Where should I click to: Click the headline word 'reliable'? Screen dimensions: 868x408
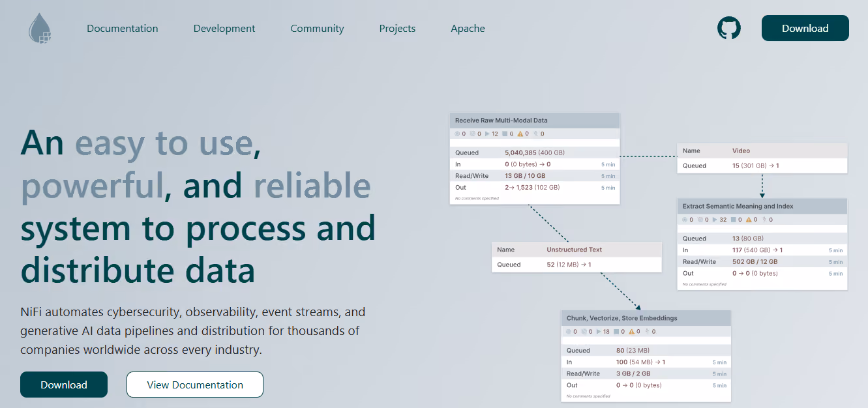312,186
